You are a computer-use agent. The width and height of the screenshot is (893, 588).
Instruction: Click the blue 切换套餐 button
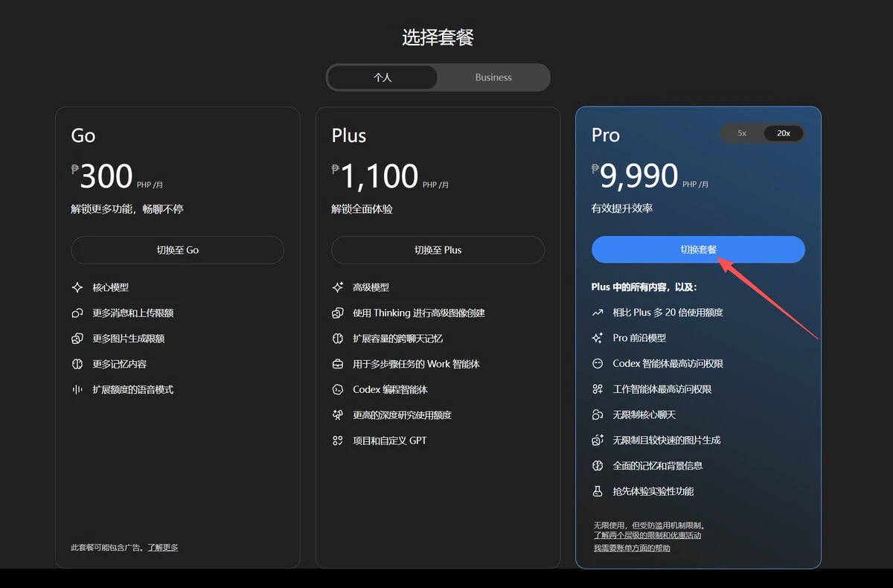pyautogui.click(x=698, y=249)
